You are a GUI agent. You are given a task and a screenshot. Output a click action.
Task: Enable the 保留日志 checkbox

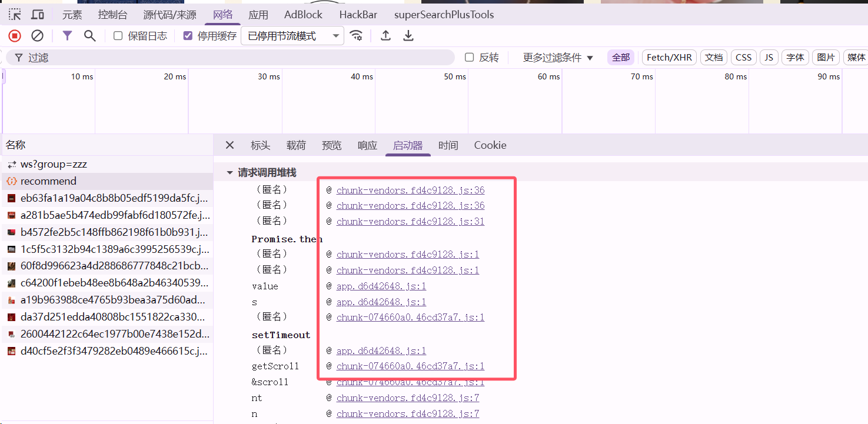(118, 36)
